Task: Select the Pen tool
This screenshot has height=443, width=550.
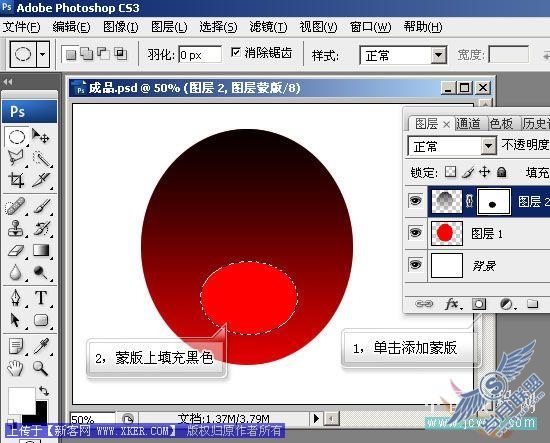Action: pyautogui.click(x=16, y=298)
